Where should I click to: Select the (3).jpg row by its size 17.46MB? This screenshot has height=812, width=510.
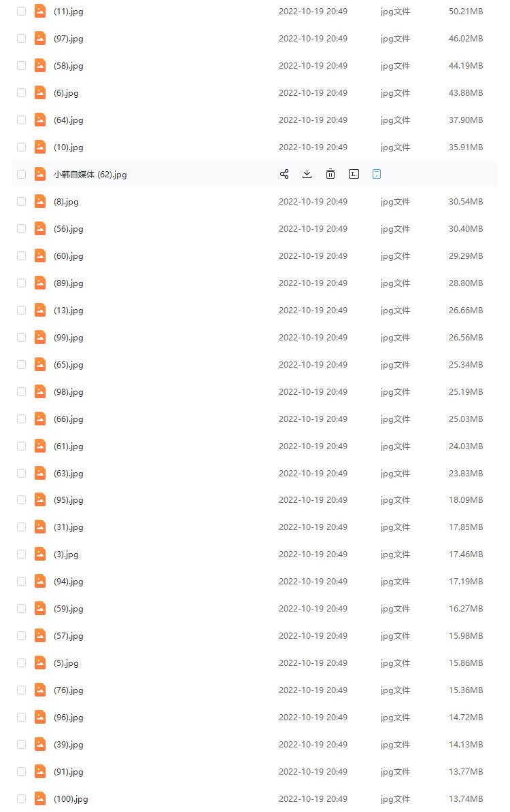(x=466, y=554)
